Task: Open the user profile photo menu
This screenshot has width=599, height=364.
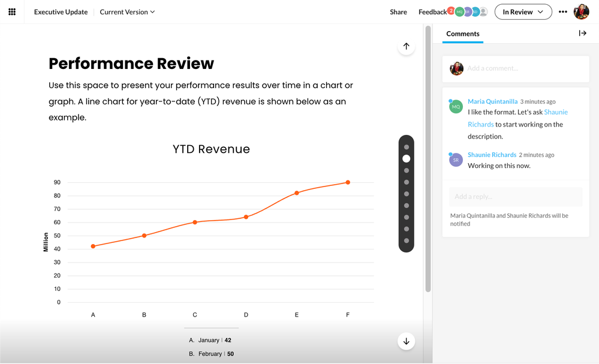Action: click(582, 12)
